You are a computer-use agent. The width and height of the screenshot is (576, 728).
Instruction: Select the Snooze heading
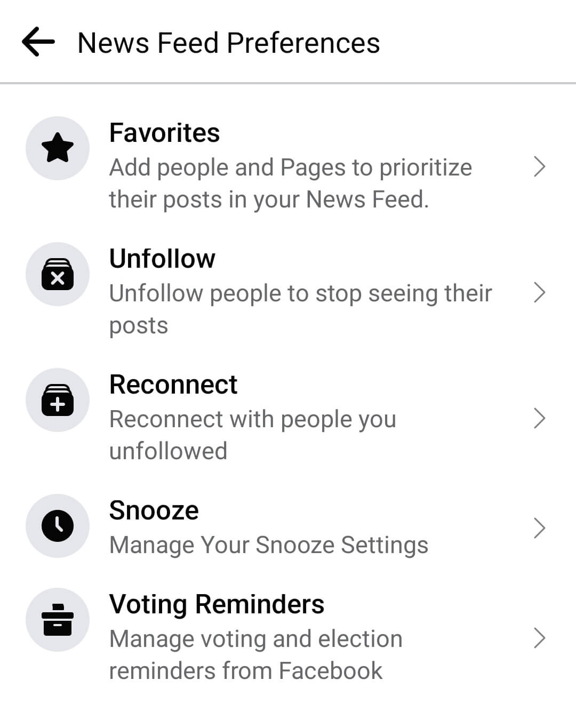(x=154, y=510)
